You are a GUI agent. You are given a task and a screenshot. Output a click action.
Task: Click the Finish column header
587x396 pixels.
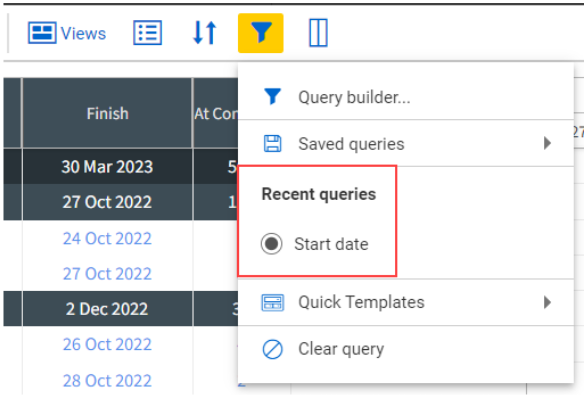pyautogui.click(x=107, y=113)
